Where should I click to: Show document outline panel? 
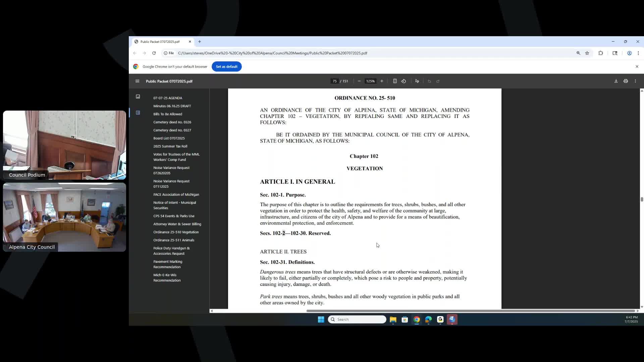138,113
